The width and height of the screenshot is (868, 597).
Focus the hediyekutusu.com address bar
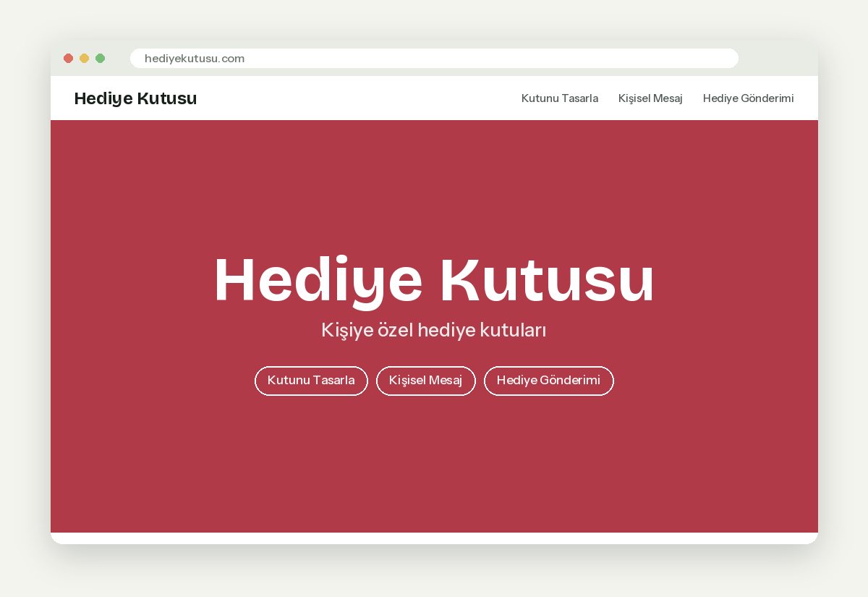[x=434, y=59]
